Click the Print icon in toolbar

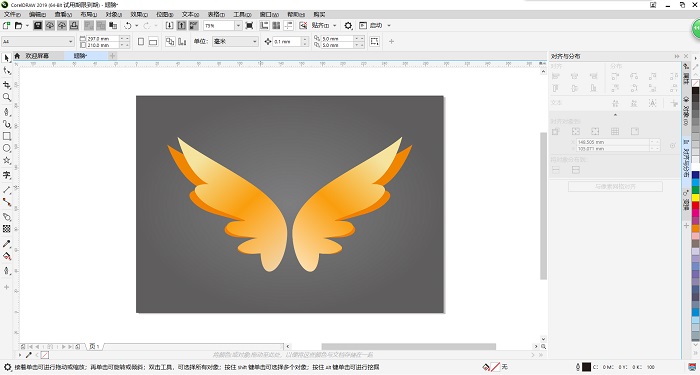[x=74, y=25]
